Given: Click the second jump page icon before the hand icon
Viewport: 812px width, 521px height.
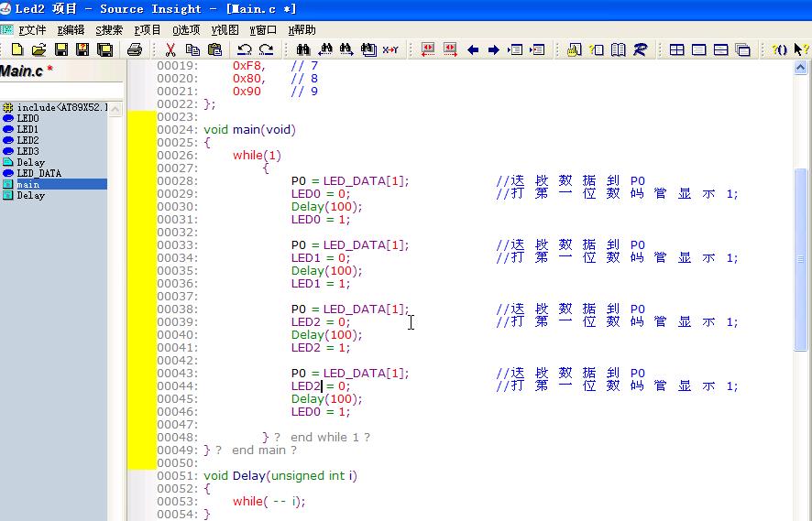Looking at the screenshot, I should coord(538,49).
